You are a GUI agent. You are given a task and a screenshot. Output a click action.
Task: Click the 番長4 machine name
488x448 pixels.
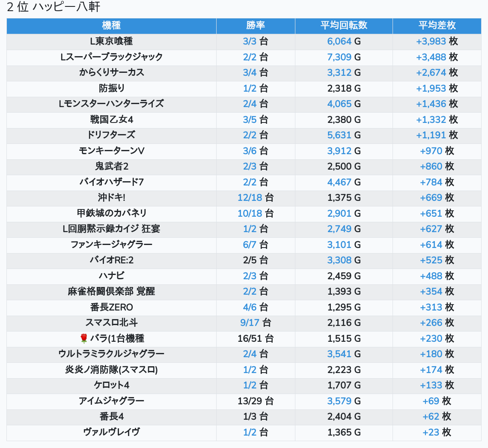click(x=111, y=417)
